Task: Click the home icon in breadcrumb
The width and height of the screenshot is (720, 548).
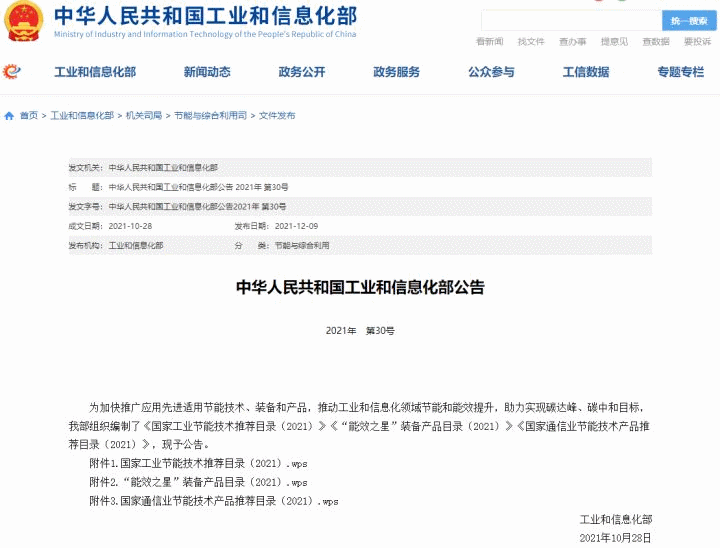Action: tap(9, 116)
